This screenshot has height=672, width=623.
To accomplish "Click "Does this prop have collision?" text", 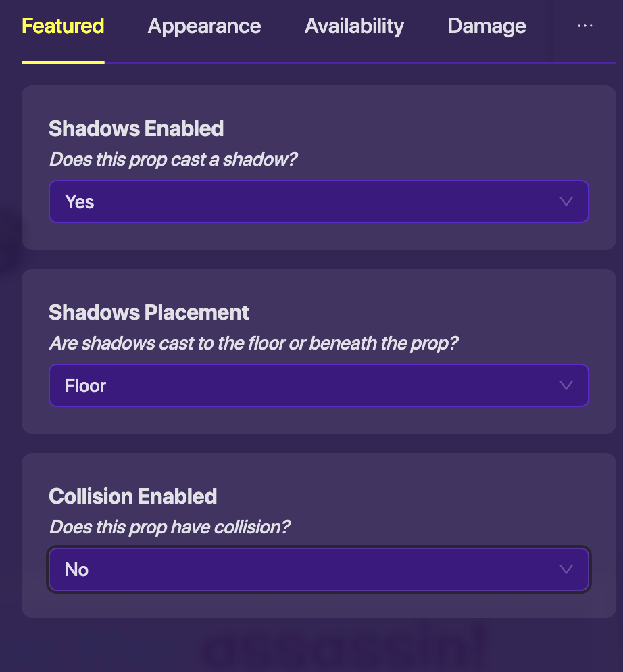I will (170, 527).
